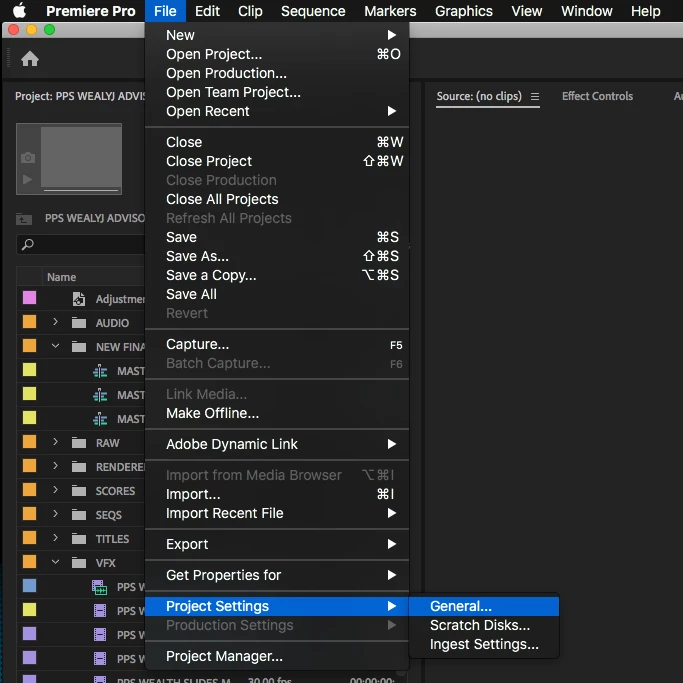Click the SEQS bin folder icon

(78, 515)
